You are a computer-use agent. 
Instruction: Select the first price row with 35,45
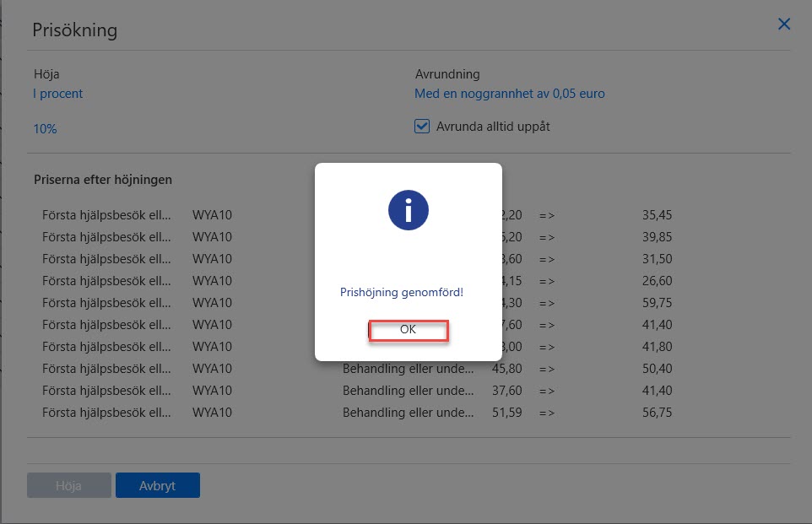click(x=357, y=215)
